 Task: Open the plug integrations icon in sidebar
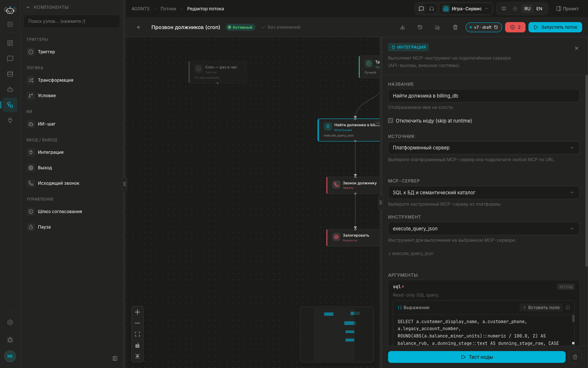[x=10, y=120]
